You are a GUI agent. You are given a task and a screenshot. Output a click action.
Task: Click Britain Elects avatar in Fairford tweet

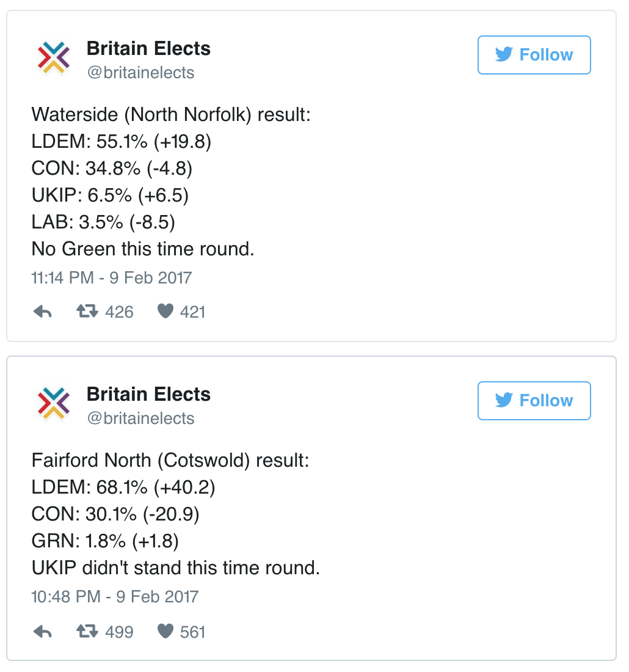(x=54, y=404)
